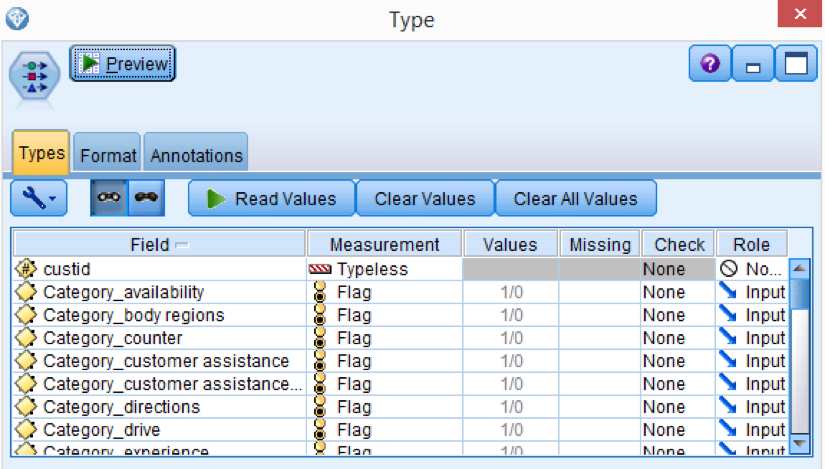Viewport: 825px width, 469px height.
Task: Click the Check None cell for Category_directions
Action: coord(678,407)
